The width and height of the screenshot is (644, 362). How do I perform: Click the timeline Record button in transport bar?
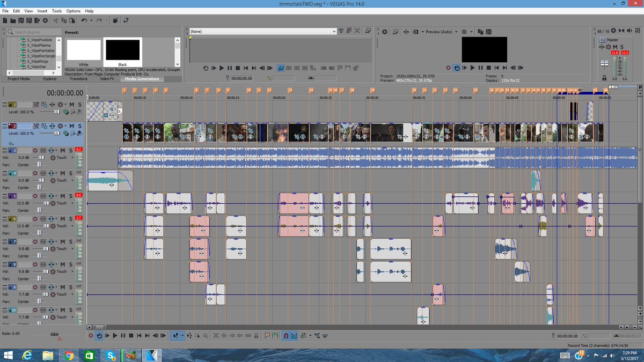(x=91, y=336)
